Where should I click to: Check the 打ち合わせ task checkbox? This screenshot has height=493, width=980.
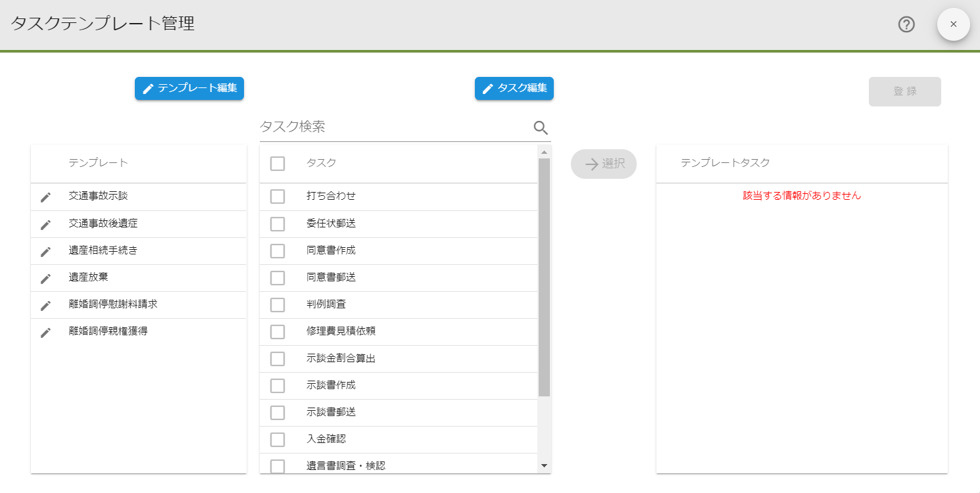(277, 197)
